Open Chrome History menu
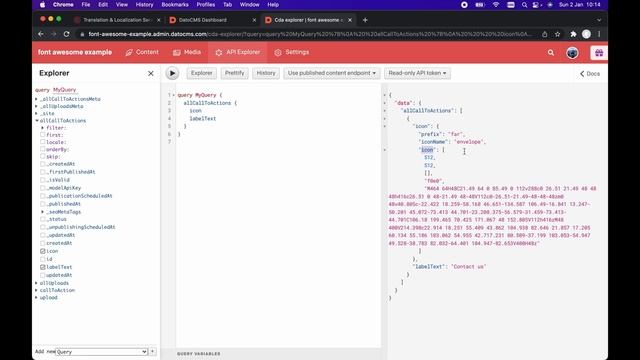The image size is (640, 360). point(144,5)
